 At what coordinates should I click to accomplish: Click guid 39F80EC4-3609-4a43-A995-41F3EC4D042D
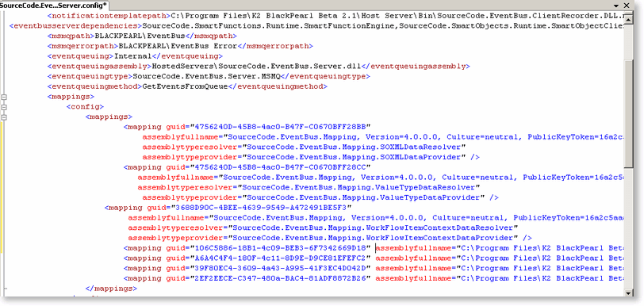(281, 268)
